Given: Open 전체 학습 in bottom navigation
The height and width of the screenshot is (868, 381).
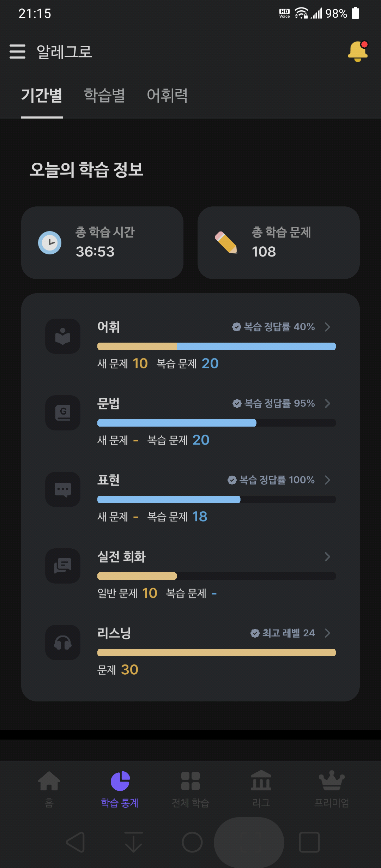Looking at the screenshot, I should 190,789.
